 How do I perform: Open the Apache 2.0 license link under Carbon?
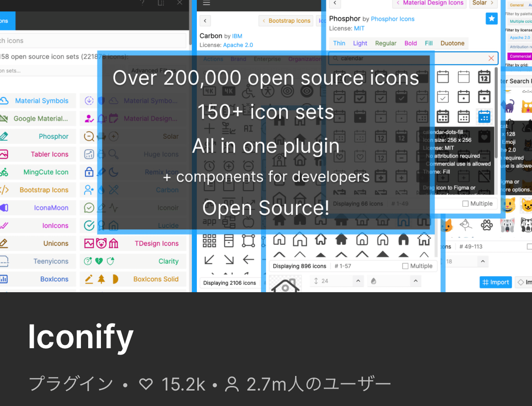pyautogui.click(x=238, y=45)
